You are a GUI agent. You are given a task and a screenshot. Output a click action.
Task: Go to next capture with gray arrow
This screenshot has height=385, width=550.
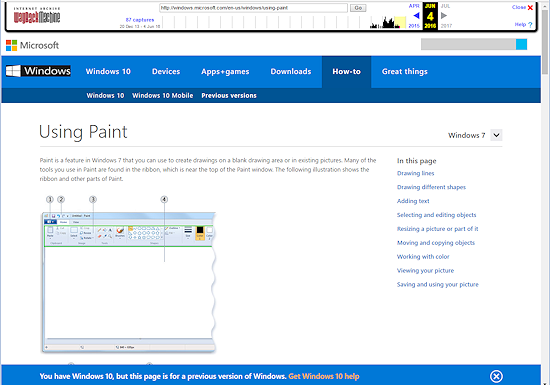tap(444, 15)
